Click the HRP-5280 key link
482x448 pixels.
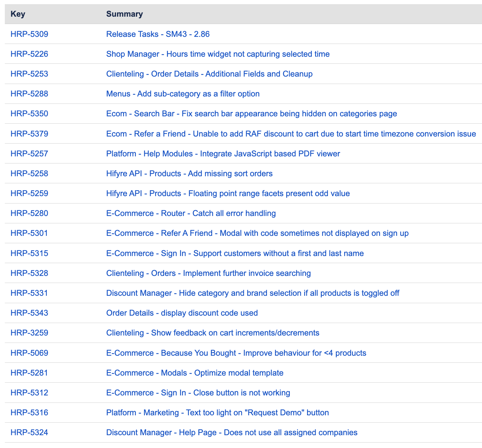(x=29, y=213)
